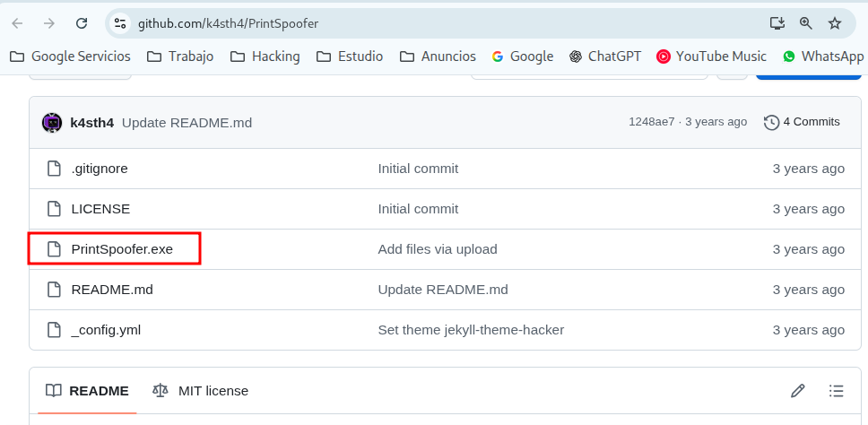Switch to the README tab
This screenshot has width=868, height=425.
pos(87,391)
